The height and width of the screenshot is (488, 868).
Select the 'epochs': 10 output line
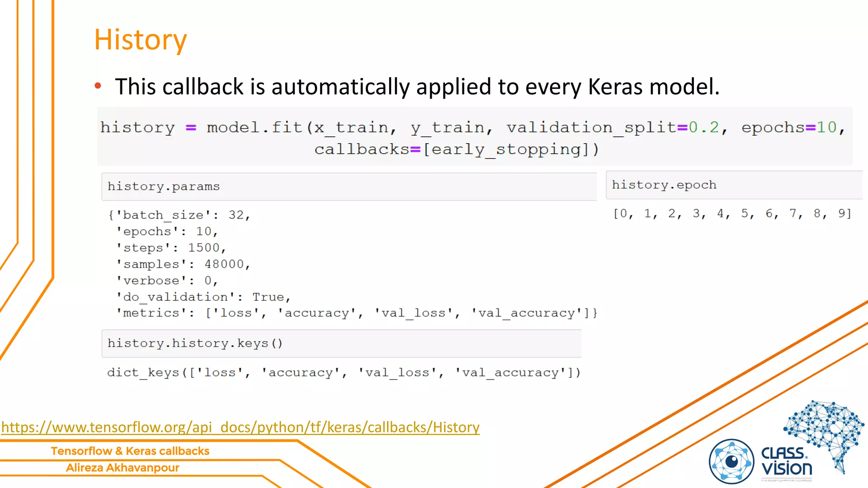(x=167, y=232)
